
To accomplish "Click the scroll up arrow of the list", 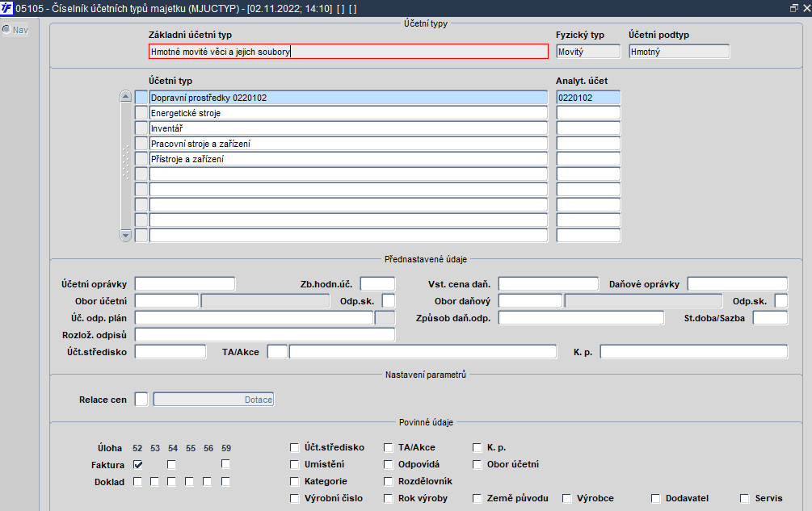I will click(125, 97).
